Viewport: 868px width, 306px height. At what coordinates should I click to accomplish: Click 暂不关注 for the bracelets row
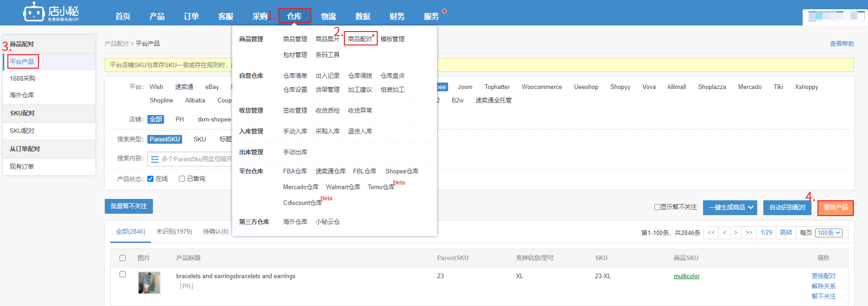click(x=824, y=296)
